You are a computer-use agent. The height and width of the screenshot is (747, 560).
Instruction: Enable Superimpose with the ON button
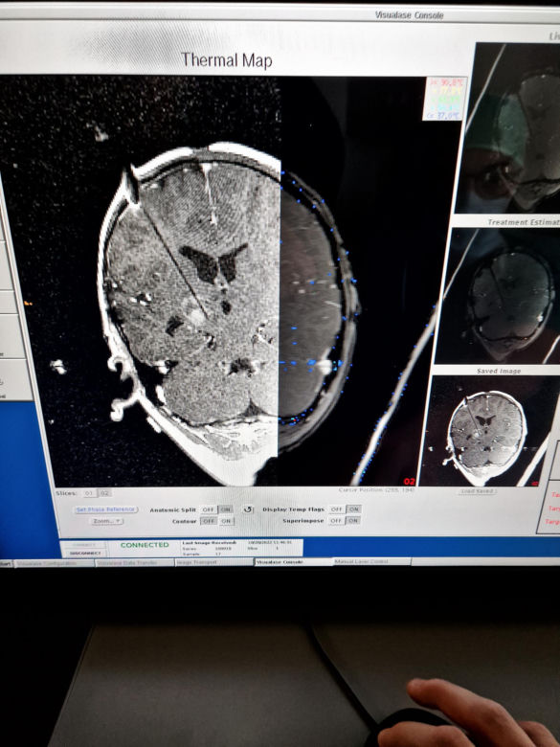coord(353,521)
